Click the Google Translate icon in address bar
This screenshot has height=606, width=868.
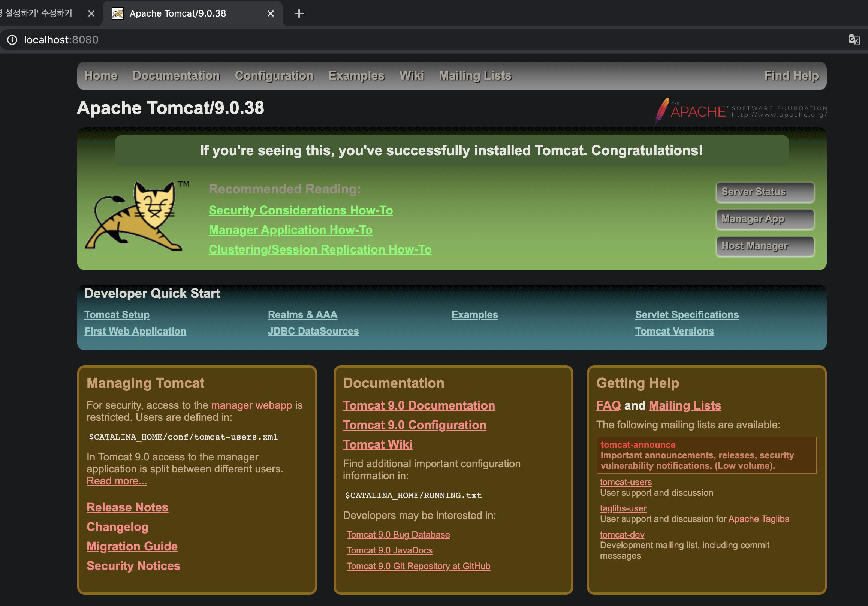pyautogui.click(x=854, y=40)
